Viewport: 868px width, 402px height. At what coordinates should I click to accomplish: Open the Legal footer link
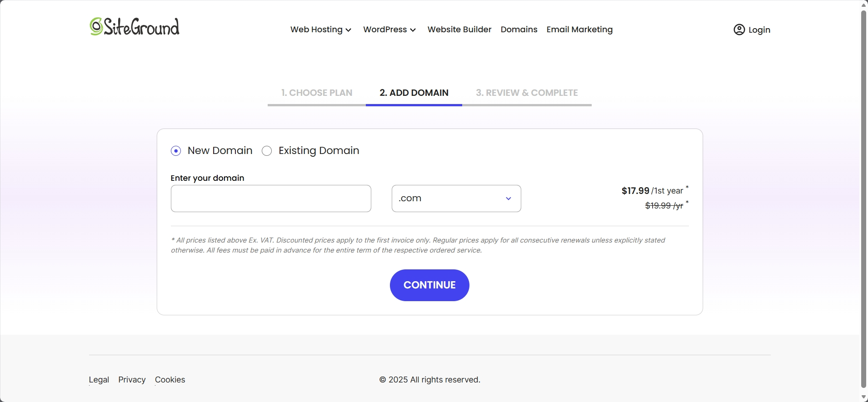click(99, 380)
